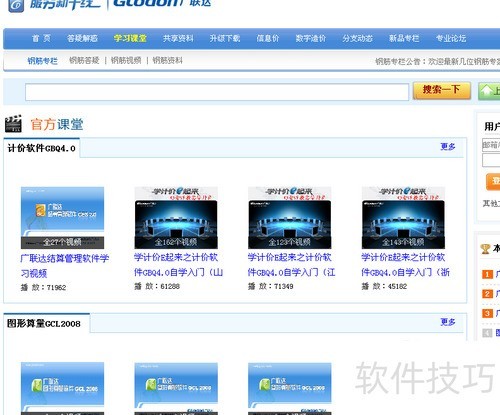The height and width of the screenshot is (415, 500).
Task: Click the 钢筋答疑 link
Action: click(x=84, y=60)
